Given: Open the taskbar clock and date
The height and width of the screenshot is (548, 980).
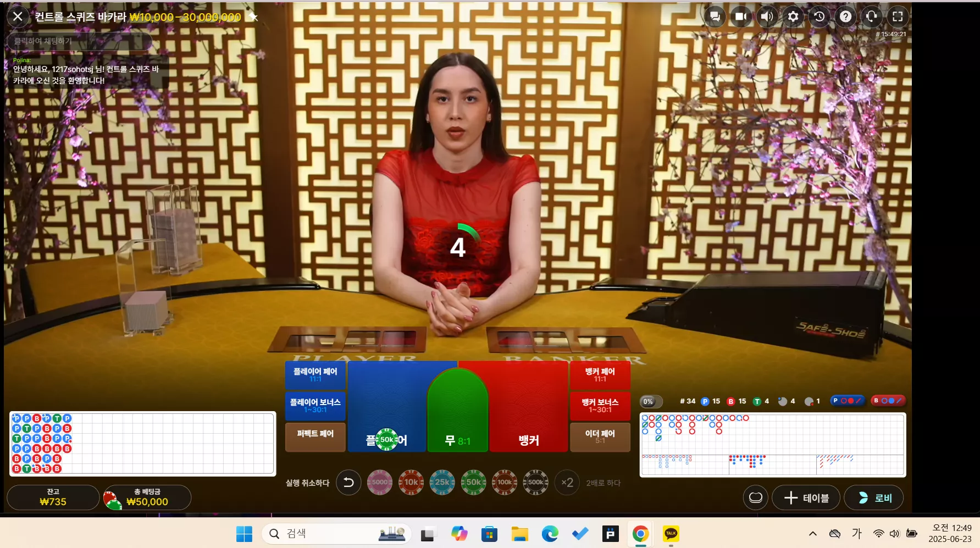Looking at the screenshot, I should point(950,533).
